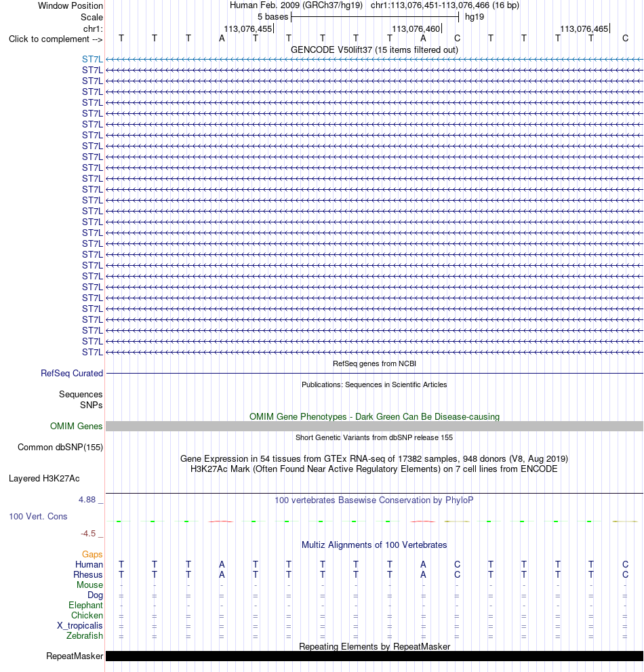644x672 pixels.
Task: Click the Chicken species label
Action: coord(87,616)
